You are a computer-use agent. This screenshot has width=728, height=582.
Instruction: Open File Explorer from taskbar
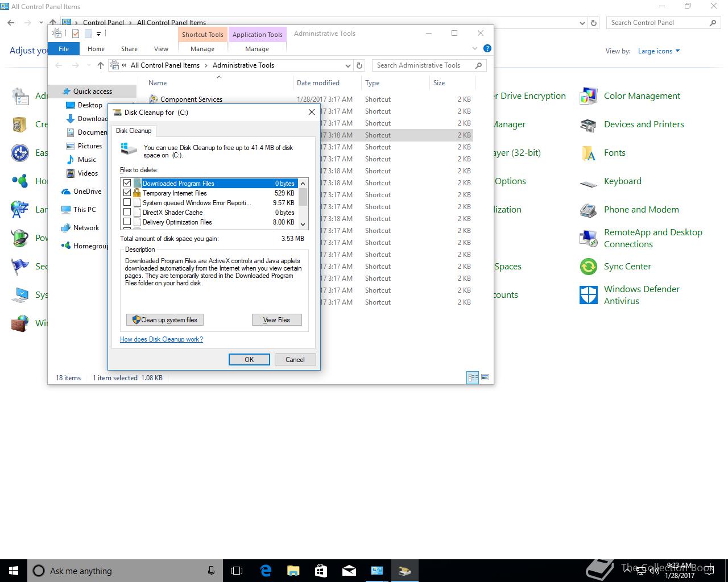tap(293, 571)
